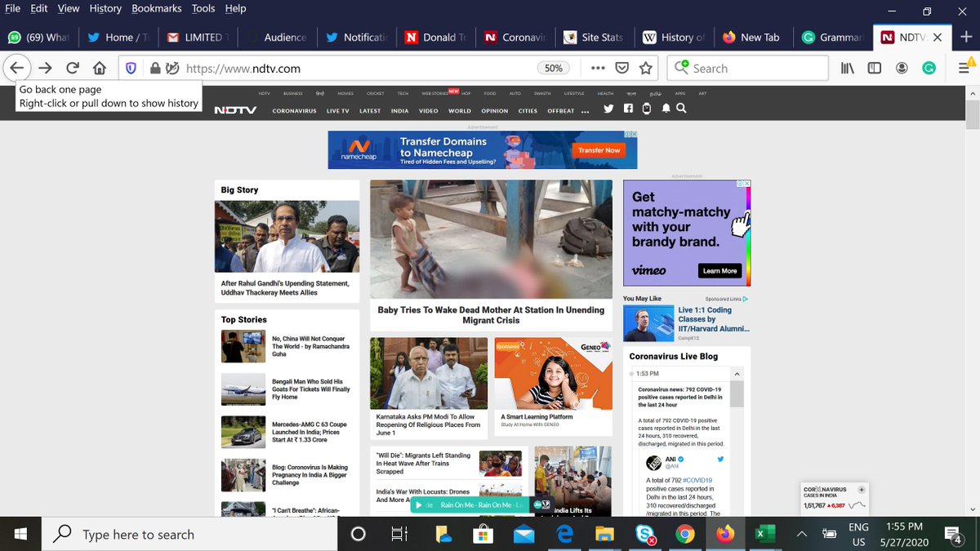Switch to WhatsApp (69) tab
The image size is (980, 551).
39,37
